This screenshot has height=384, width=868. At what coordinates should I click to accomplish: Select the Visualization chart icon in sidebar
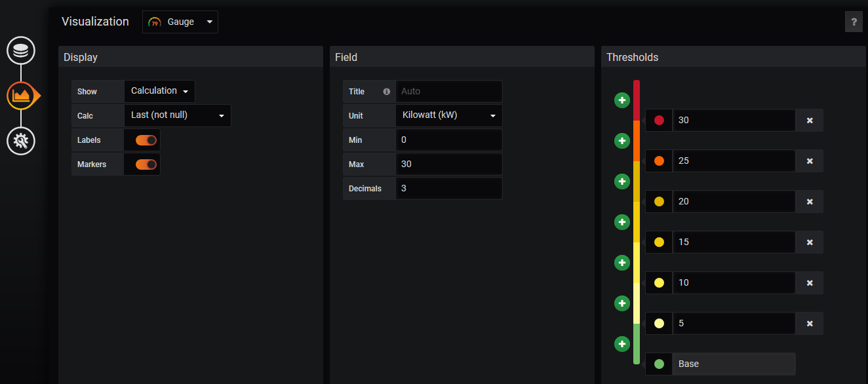(21, 96)
